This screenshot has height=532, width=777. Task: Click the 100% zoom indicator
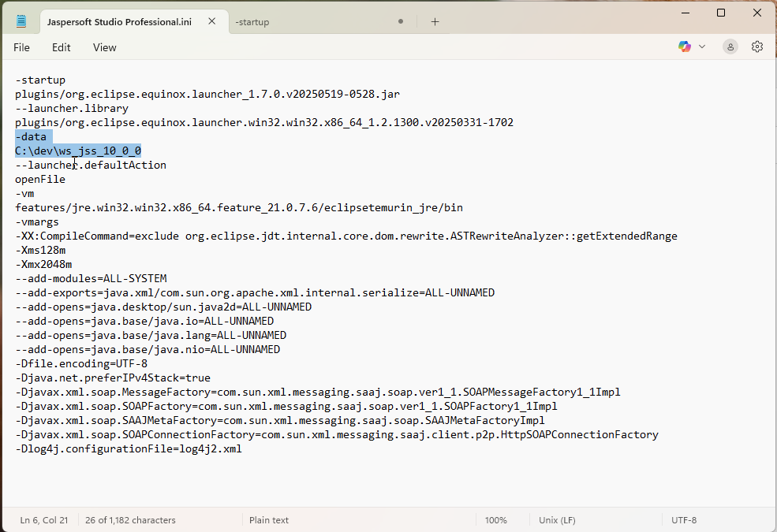[495, 520]
